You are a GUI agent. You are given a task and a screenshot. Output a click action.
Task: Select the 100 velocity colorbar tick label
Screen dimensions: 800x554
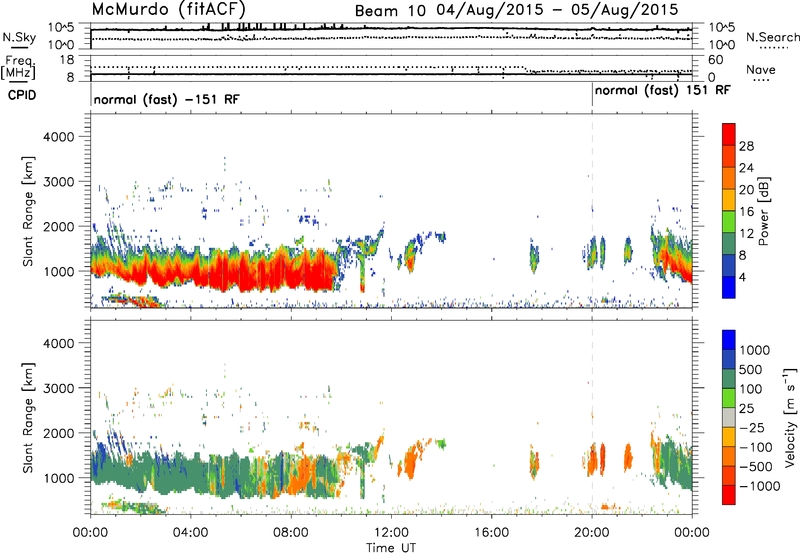751,389
